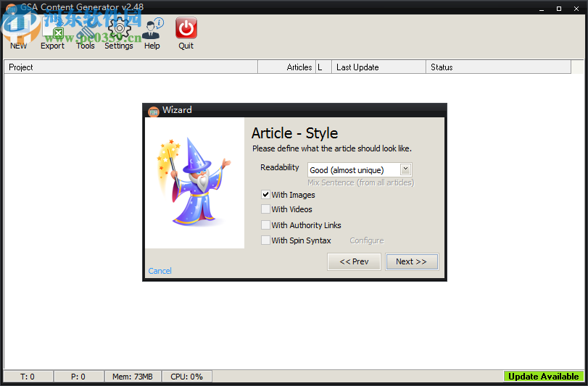The image size is (588, 386).
Task: Uncheck the With Images checkbox
Action: [x=265, y=195]
